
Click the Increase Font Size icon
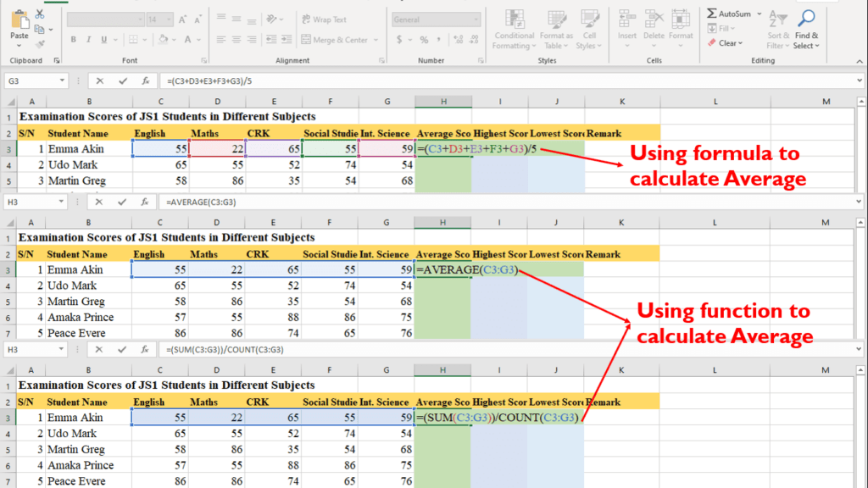coord(184,19)
